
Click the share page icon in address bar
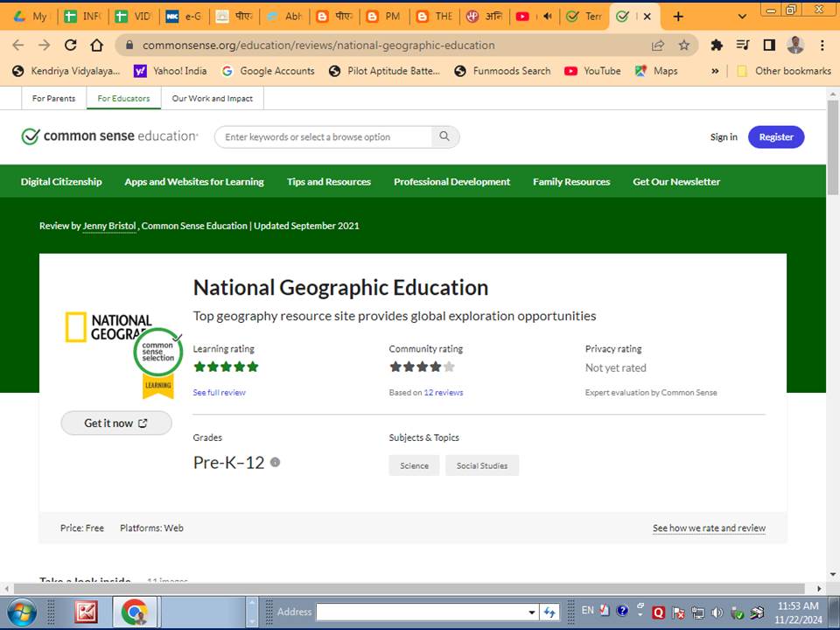658,45
